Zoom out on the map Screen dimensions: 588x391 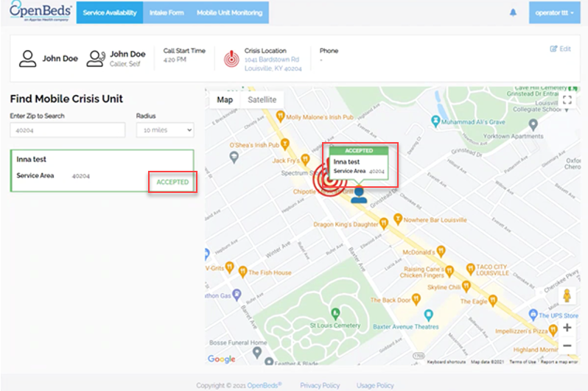pyautogui.click(x=567, y=345)
